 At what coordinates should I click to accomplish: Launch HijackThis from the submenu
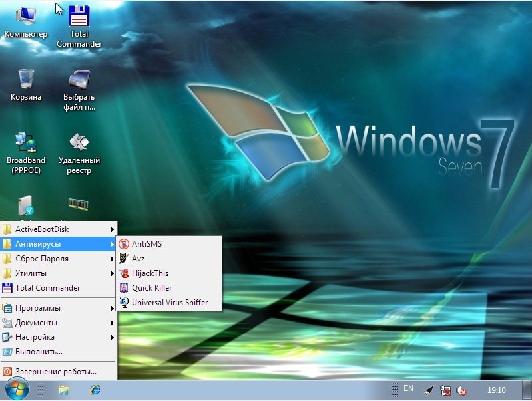point(150,273)
